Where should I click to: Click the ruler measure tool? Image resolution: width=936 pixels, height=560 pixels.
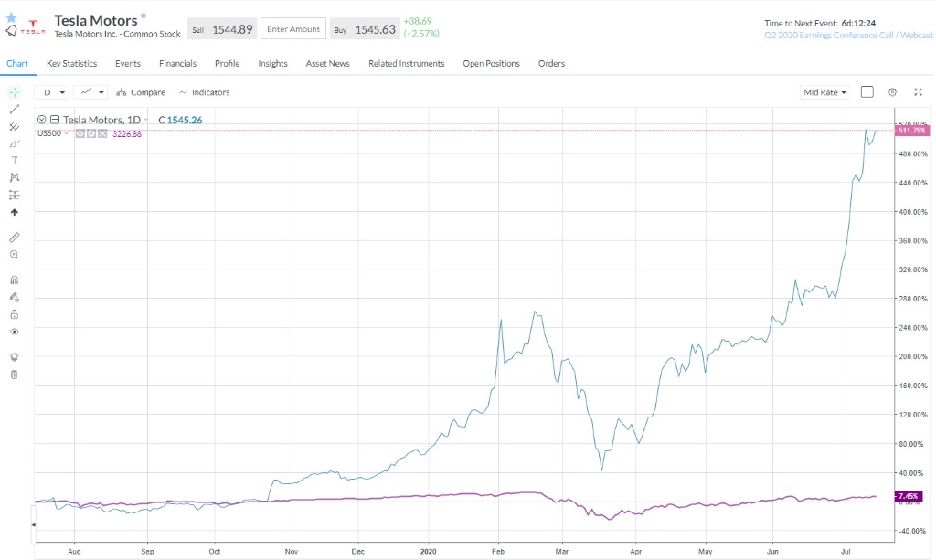click(14, 237)
